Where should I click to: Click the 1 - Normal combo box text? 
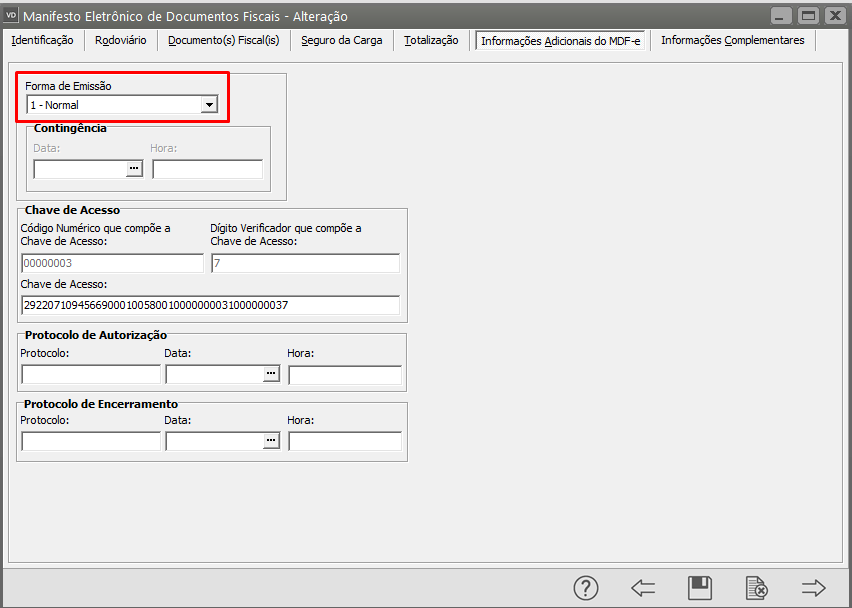point(54,105)
